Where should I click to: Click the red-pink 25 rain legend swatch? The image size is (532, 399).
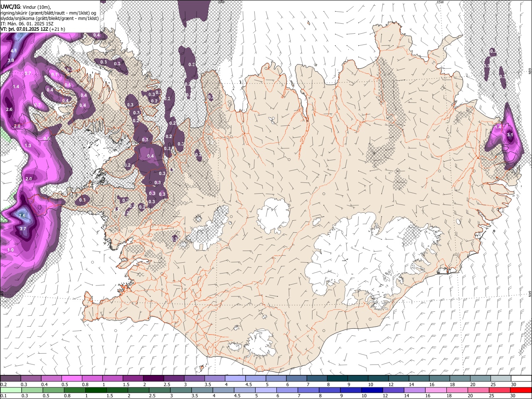(x=500, y=390)
